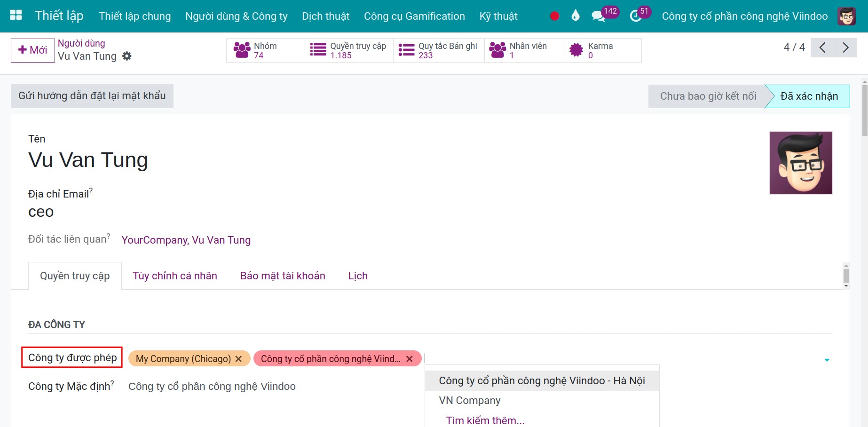Open conversations with 142 messages

pos(605,15)
